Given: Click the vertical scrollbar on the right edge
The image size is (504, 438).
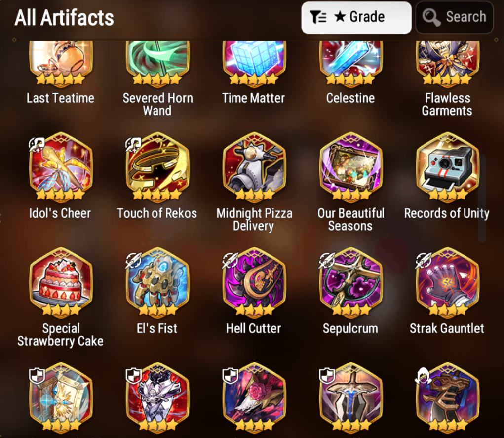Looking at the screenshot, I should [481, 198].
